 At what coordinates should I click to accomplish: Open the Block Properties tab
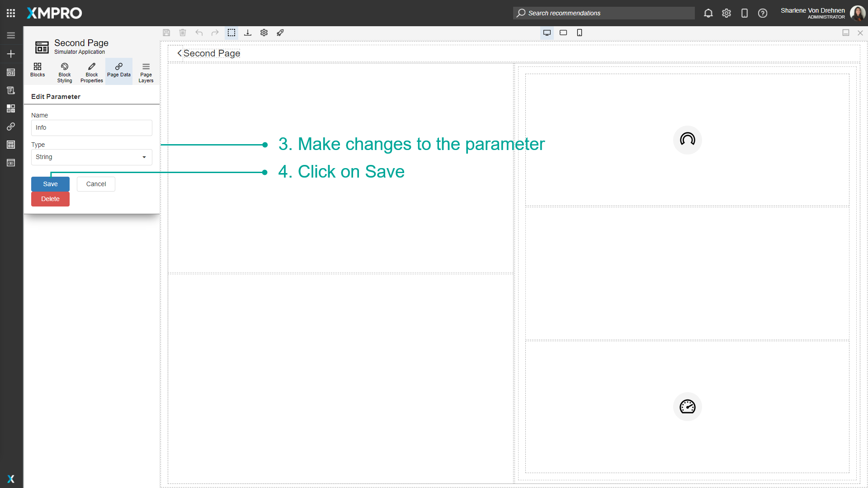[x=92, y=71]
